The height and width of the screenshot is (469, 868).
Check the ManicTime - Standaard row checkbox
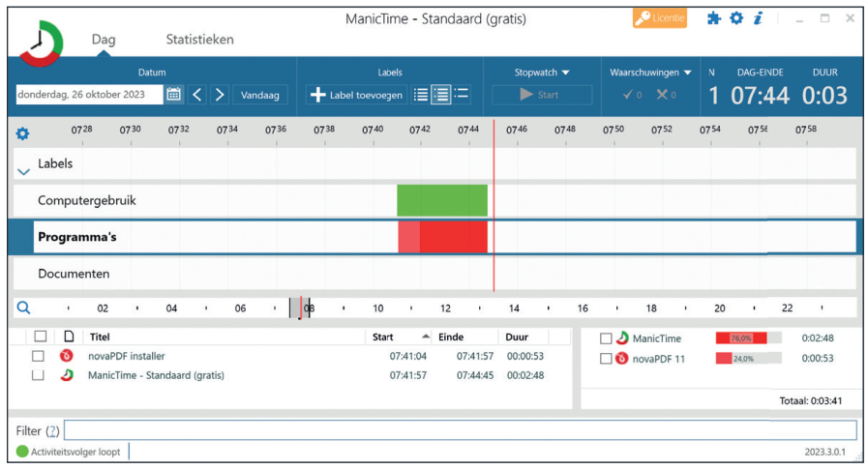point(38,375)
